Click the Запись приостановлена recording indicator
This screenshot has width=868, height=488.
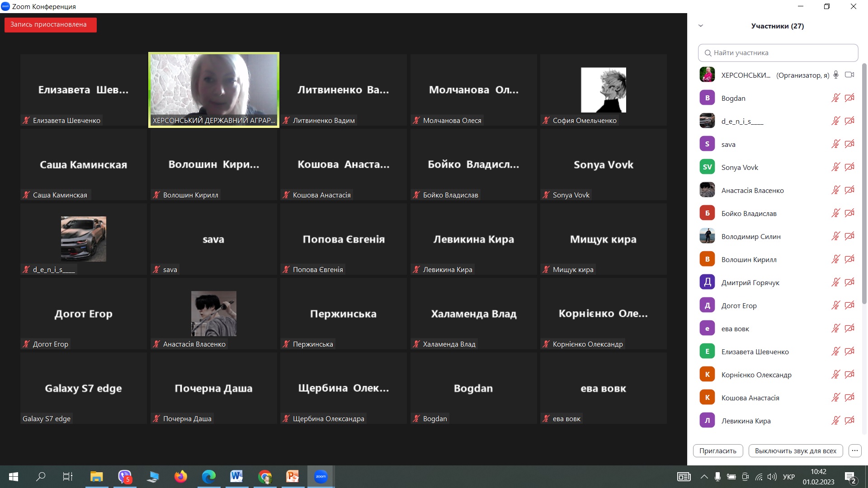click(x=50, y=24)
